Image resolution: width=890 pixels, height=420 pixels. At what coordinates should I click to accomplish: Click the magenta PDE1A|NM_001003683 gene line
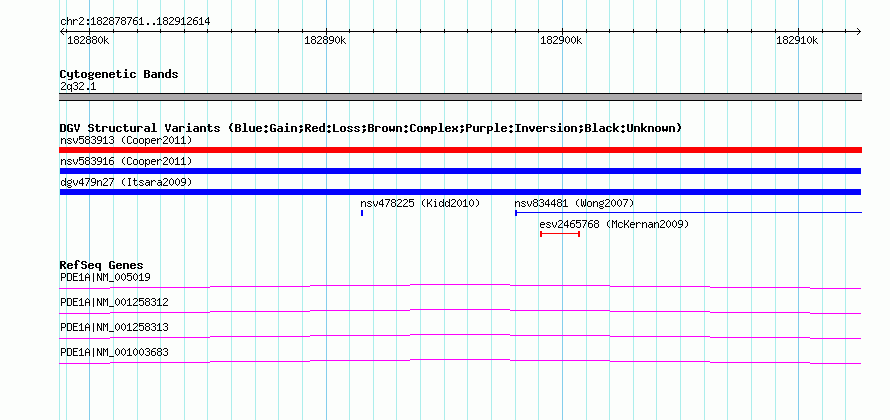[460, 361]
